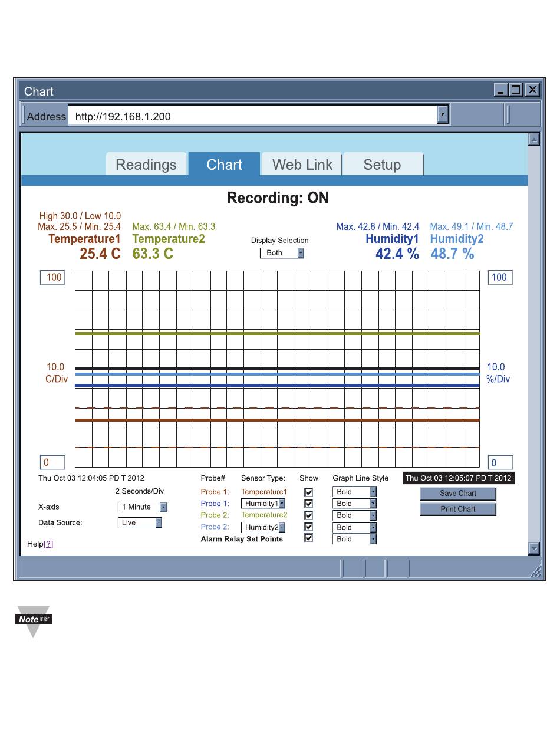Toggle the Show checkbox for Temperature2
The image size is (560, 756).
(x=308, y=515)
